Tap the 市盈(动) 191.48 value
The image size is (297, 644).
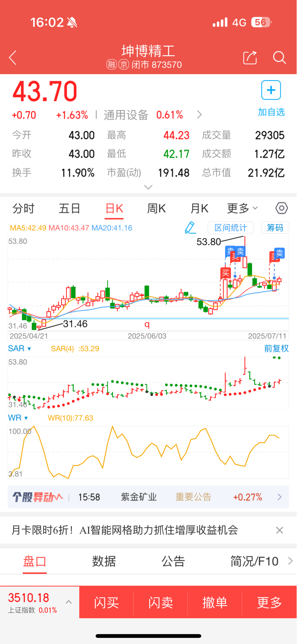[x=173, y=173]
